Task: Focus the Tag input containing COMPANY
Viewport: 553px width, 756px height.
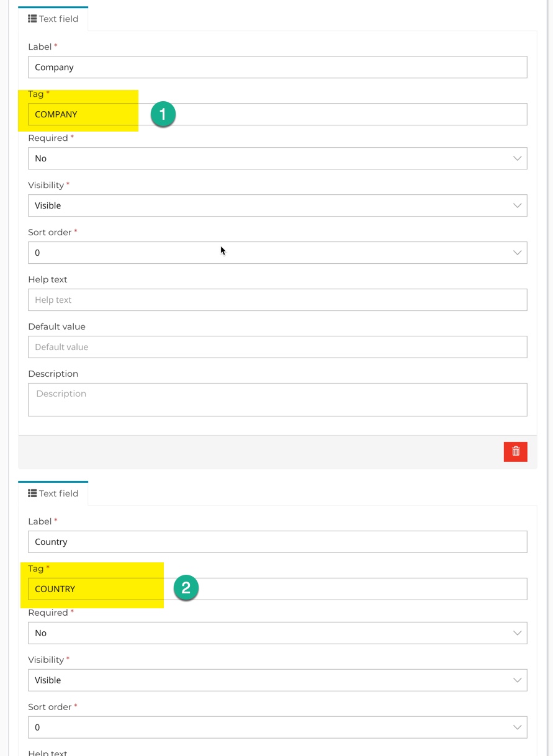Action: tap(277, 114)
